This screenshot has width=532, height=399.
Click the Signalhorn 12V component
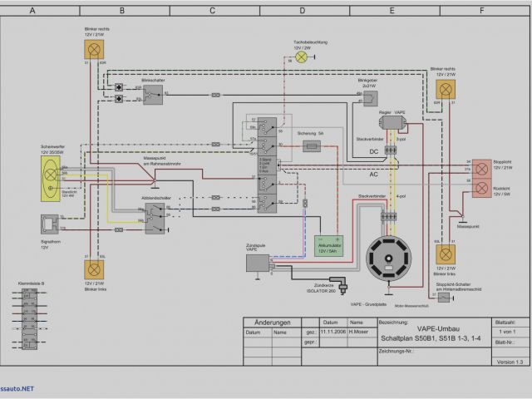[x=52, y=224]
